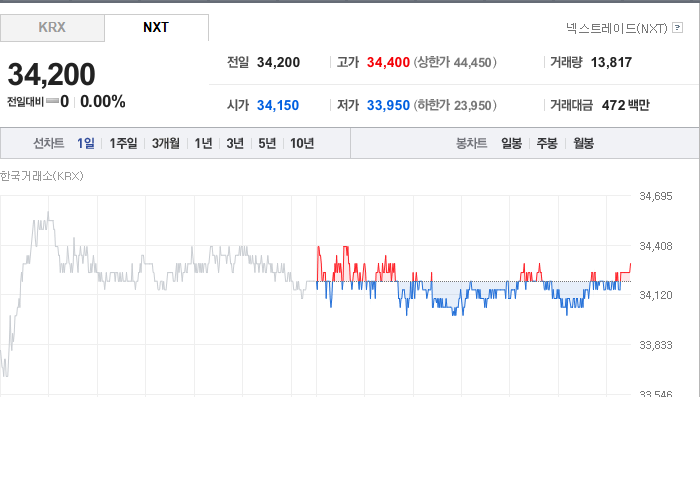Select the NXT tab

pyautogui.click(x=156, y=28)
